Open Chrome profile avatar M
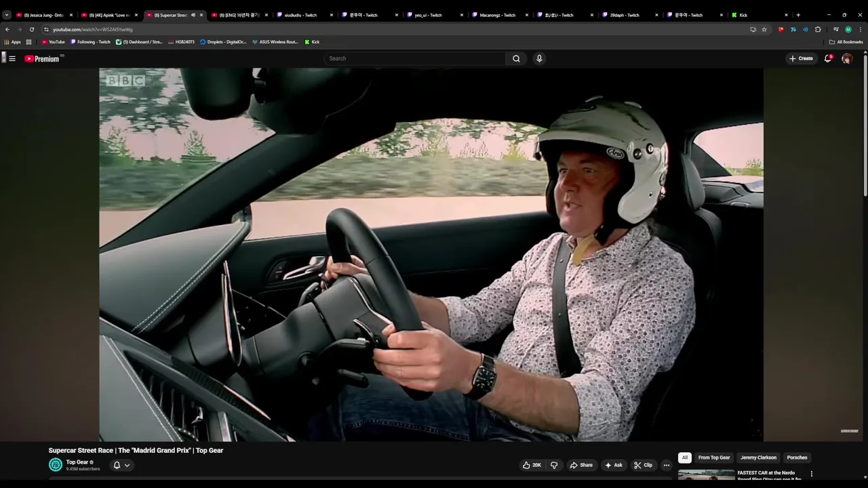The image size is (868, 488). (848, 29)
